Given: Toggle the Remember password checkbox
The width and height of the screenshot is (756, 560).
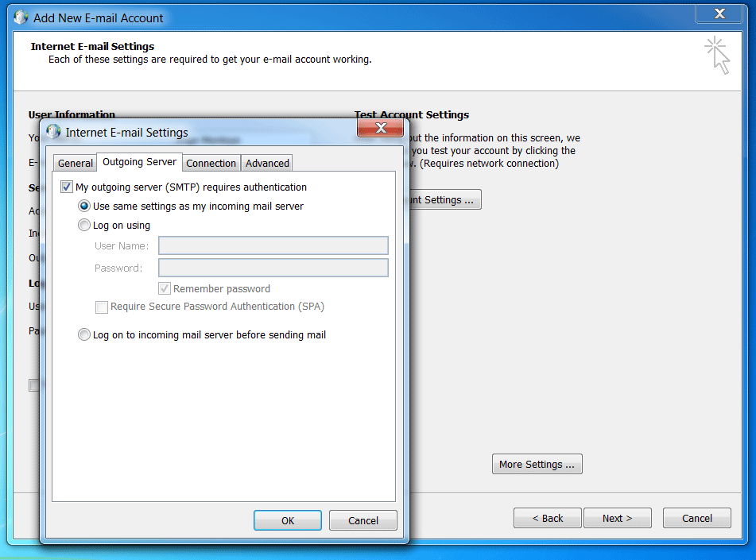Looking at the screenshot, I should pos(165,288).
